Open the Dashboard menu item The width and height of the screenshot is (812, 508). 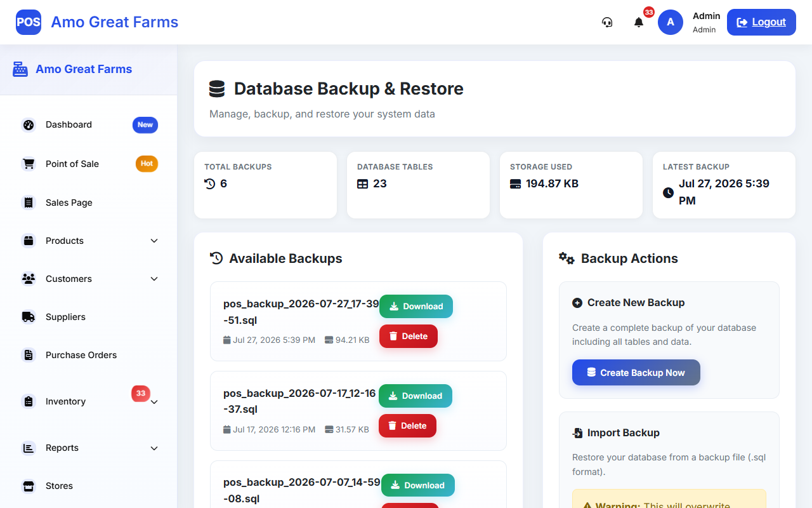[x=89, y=124]
